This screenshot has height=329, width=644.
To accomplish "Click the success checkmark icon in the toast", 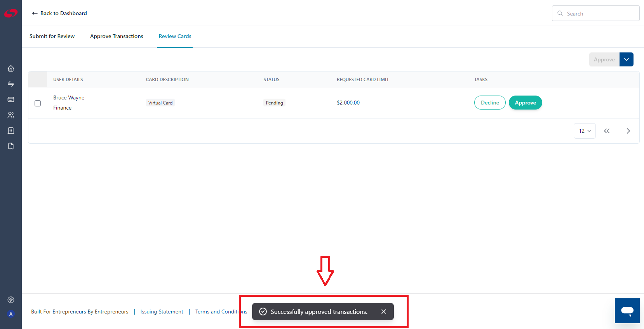I will [263, 312].
